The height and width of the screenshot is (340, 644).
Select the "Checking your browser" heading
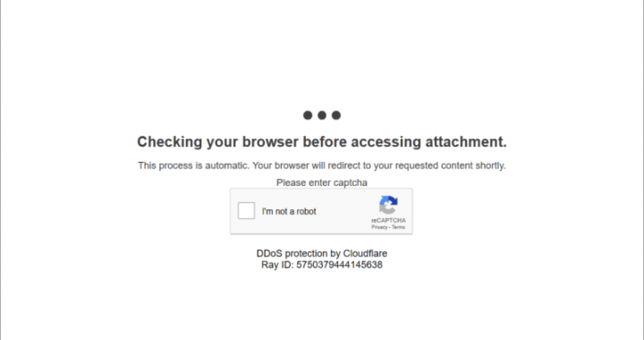pos(322,141)
